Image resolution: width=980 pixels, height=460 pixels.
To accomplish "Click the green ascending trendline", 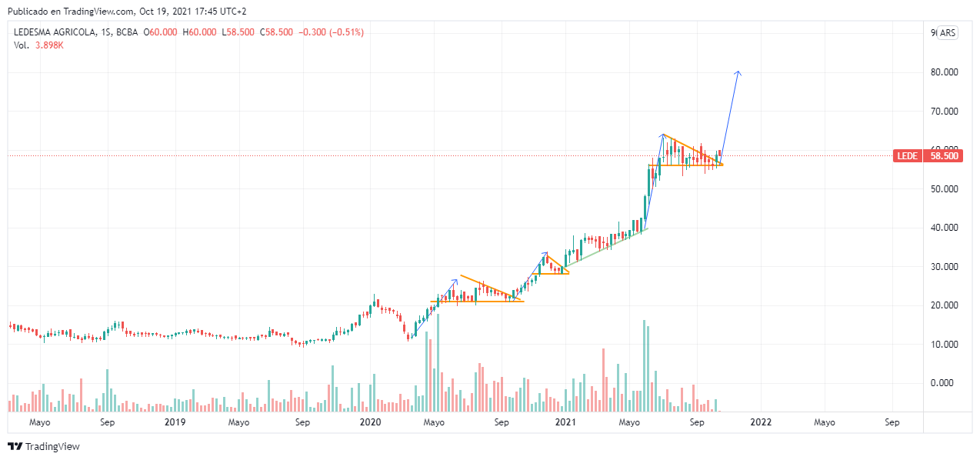I will tap(608, 246).
